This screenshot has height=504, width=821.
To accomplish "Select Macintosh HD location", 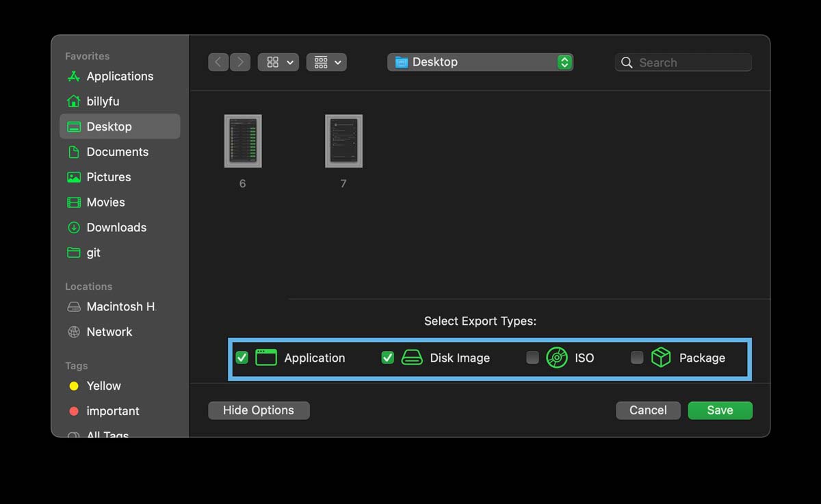I will [x=120, y=306].
